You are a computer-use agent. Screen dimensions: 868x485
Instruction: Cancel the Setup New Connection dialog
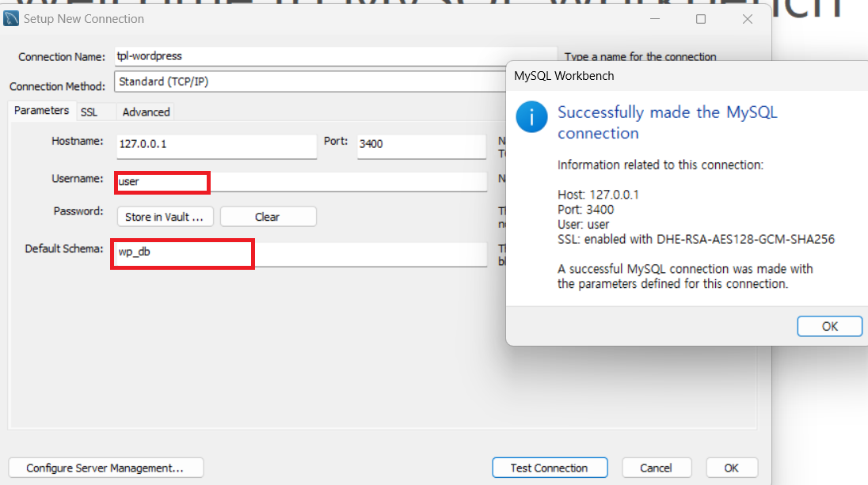(x=657, y=468)
